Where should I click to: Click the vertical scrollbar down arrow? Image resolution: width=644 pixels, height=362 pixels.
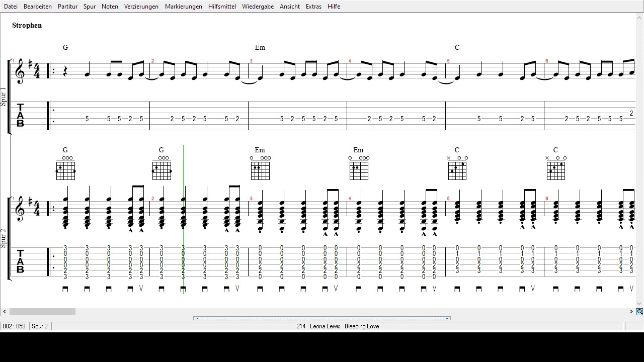point(639,304)
